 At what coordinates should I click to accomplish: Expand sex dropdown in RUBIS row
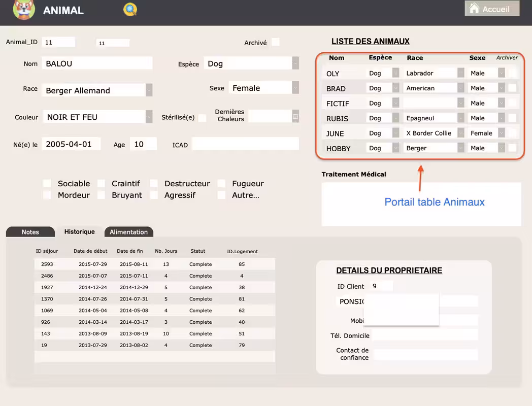point(502,118)
